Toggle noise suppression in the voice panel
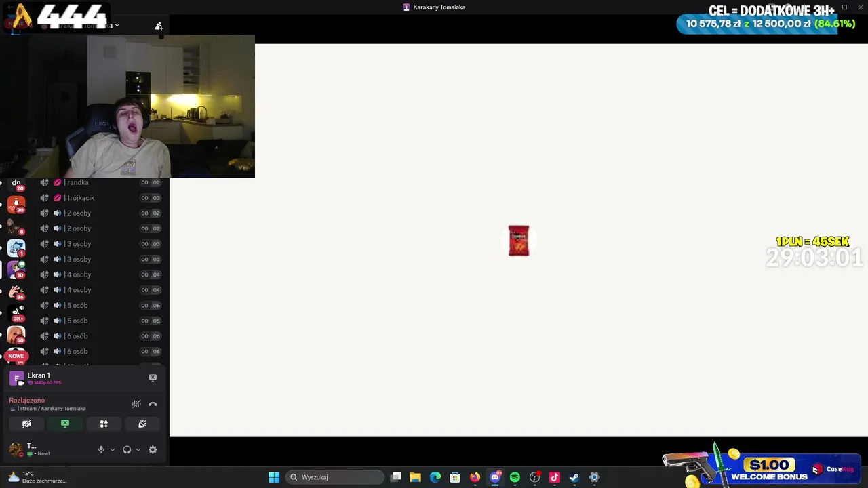This screenshot has width=868, height=488. tap(136, 404)
